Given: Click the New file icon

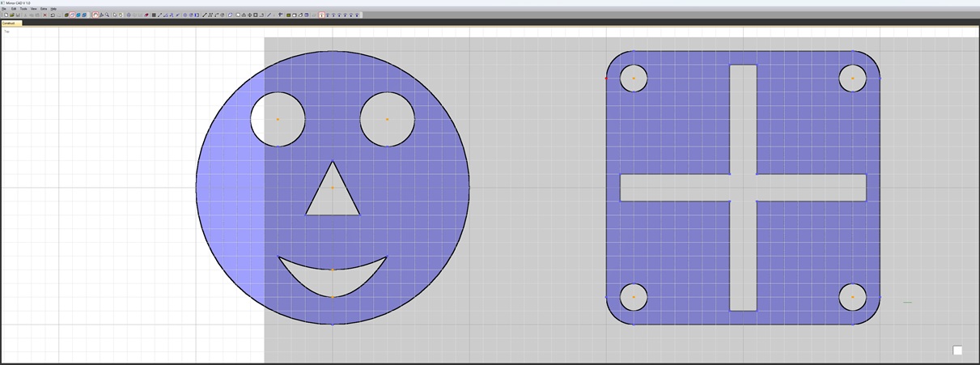Looking at the screenshot, I should click(x=6, y=15).
